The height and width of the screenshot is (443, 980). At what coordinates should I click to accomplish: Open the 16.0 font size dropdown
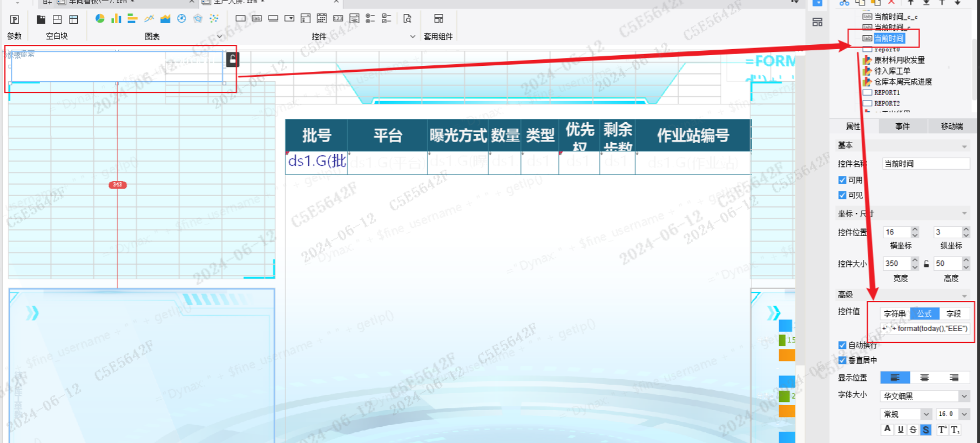(964, 414)
